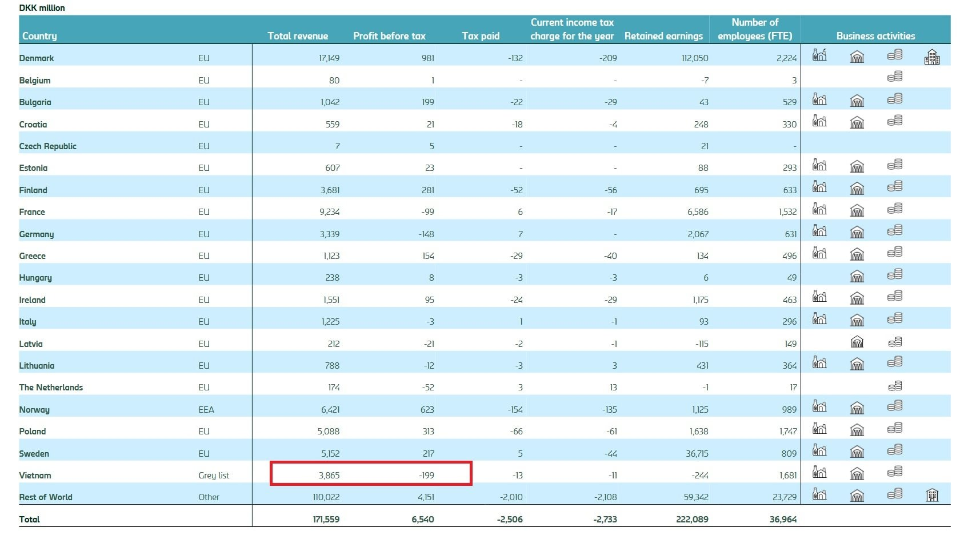Click the brewery icon in the Croatia row
The width and height of the screenshot is (980, 547).
click(x=819, y=121)
